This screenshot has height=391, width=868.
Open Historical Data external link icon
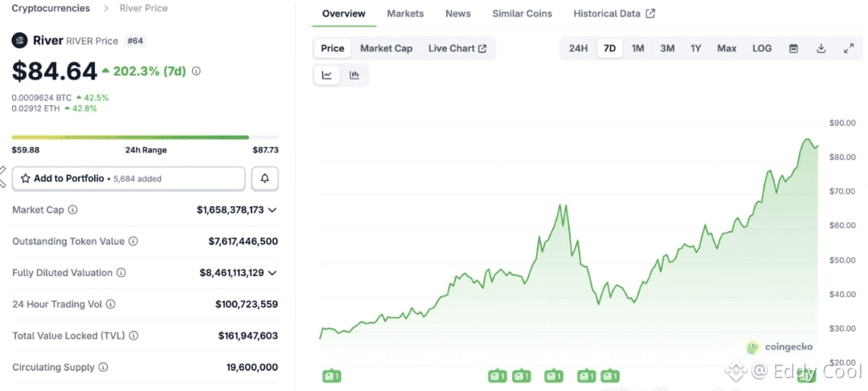[x=650, y=14]
